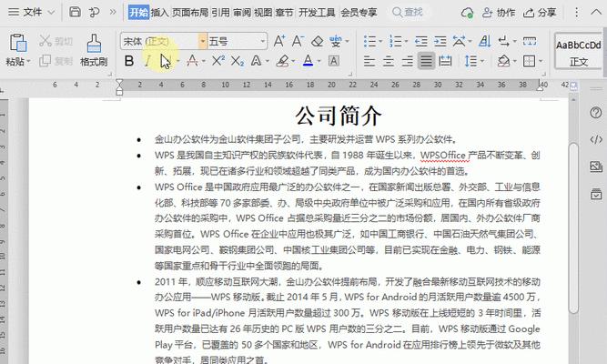Apply blue font color A
This screenshot has height=364, width=607.
pyautogui.click(x=309, y=61)
